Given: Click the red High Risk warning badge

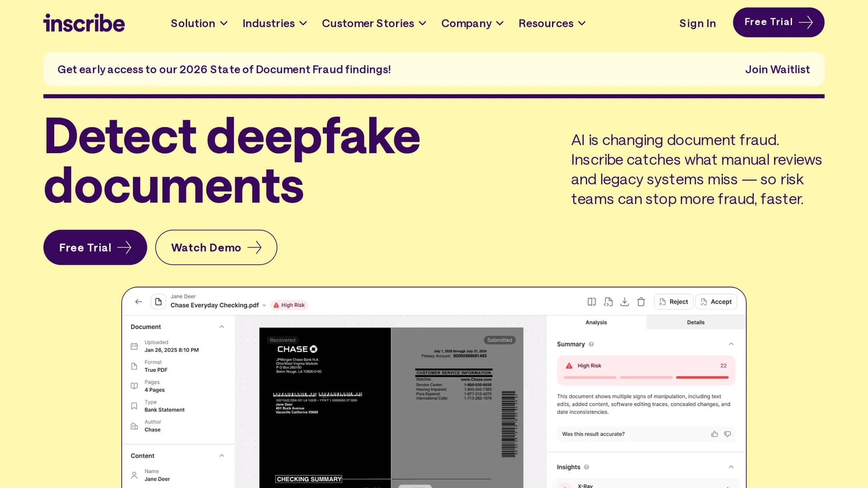Looking at the screenshot, I should point(289,305).
